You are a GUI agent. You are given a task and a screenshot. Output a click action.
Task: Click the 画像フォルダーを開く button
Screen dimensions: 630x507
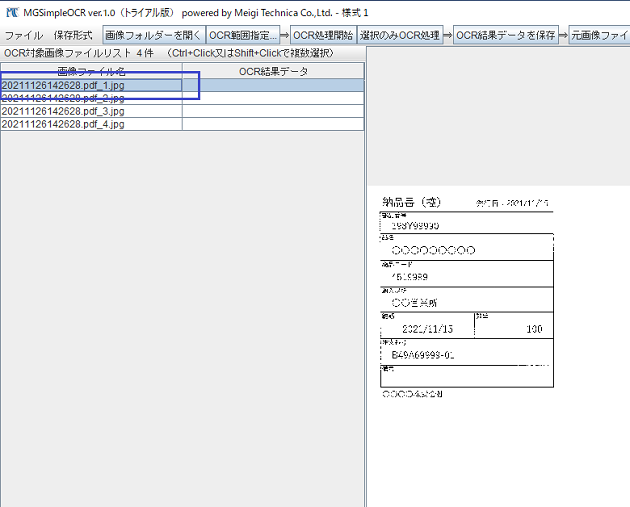pyautogui.click(x=153, y=35)
